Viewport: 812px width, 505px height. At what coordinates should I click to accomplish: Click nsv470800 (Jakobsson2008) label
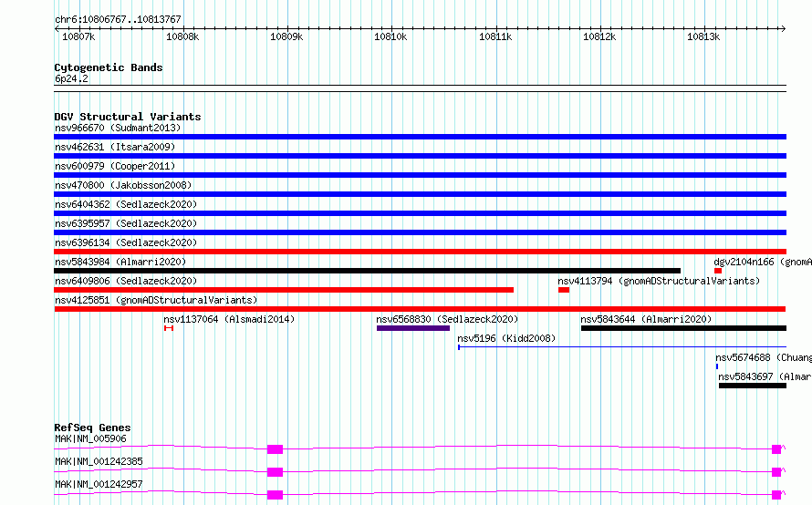pyautogui.click(x=123, y=185)
